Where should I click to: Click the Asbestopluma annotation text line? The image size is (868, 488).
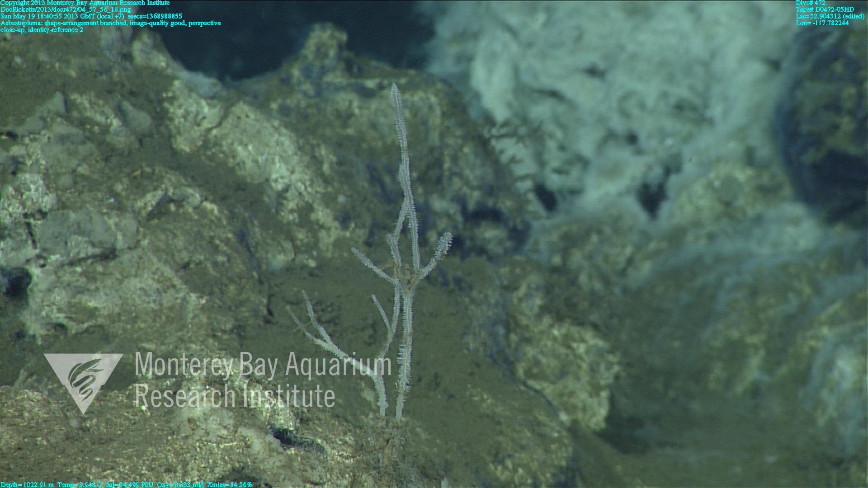(x=111, y=23)
